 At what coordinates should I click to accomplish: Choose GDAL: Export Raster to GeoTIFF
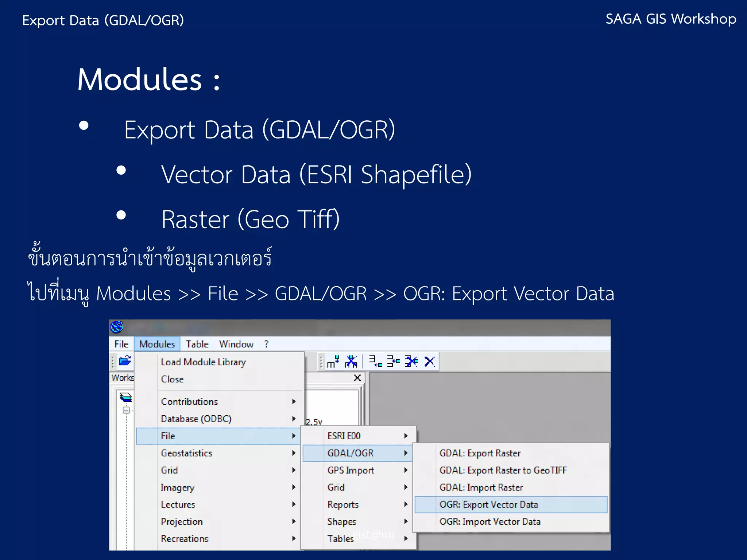point(511,470)
